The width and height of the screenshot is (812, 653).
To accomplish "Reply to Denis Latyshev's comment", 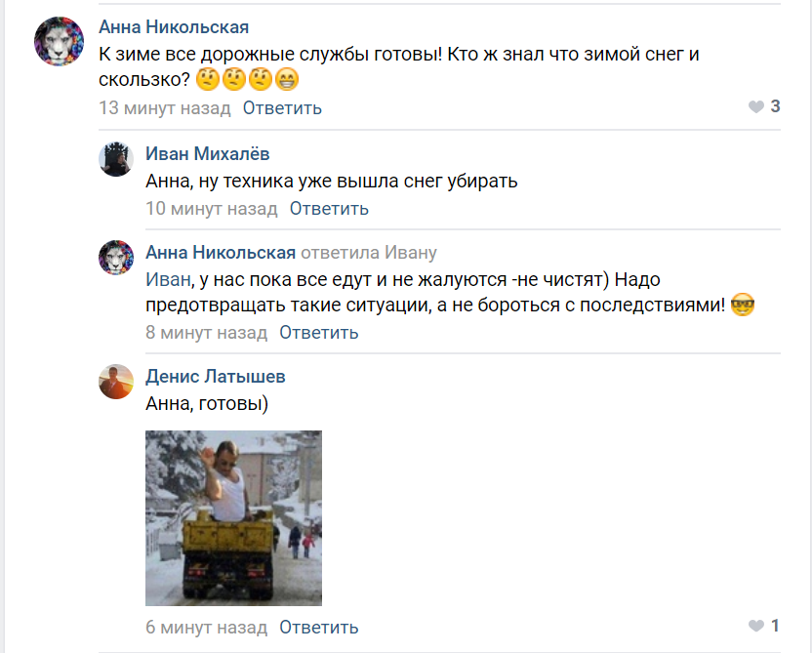I will click(x=318, y=627).
